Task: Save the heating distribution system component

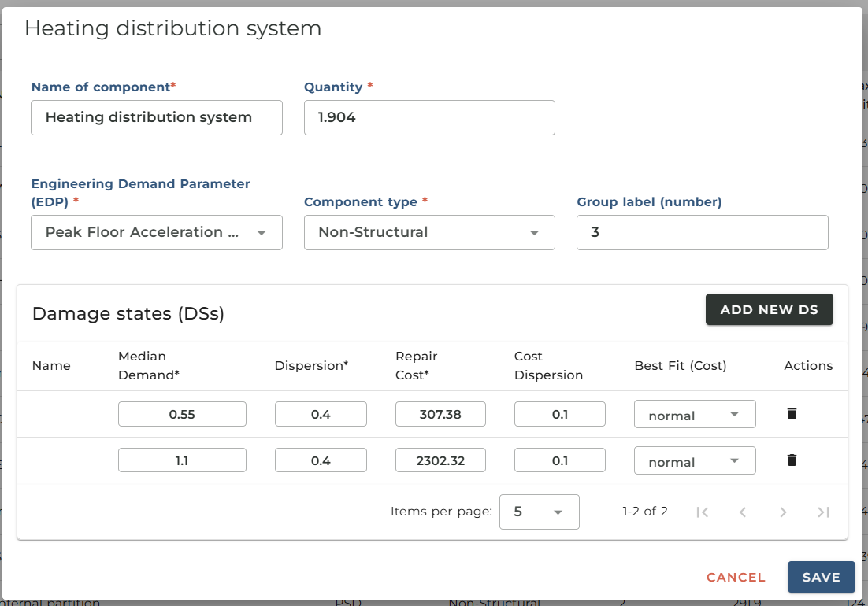Action: (x=821, y=577)
